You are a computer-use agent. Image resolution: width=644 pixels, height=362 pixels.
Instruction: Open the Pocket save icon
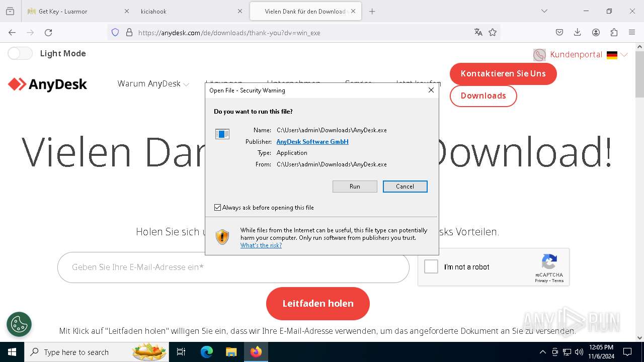tap(559, 32)
